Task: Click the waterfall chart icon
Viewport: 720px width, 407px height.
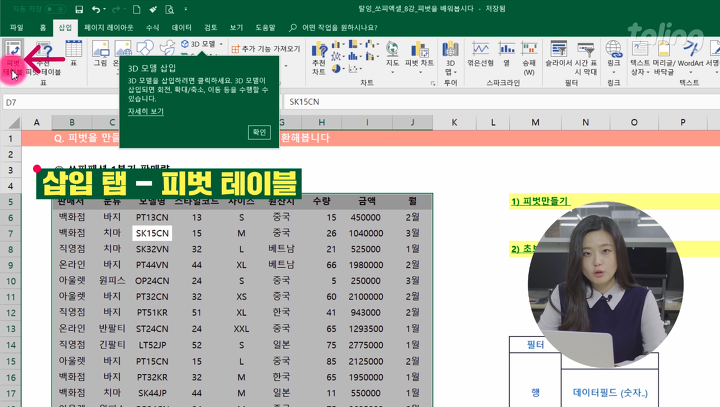Action: pos(370,45)
